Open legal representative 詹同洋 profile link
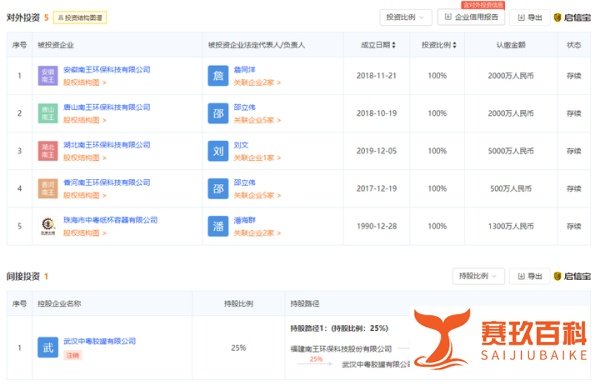This screenshot has width=600, height=385. pyautogui.click(x=245, y=70)
